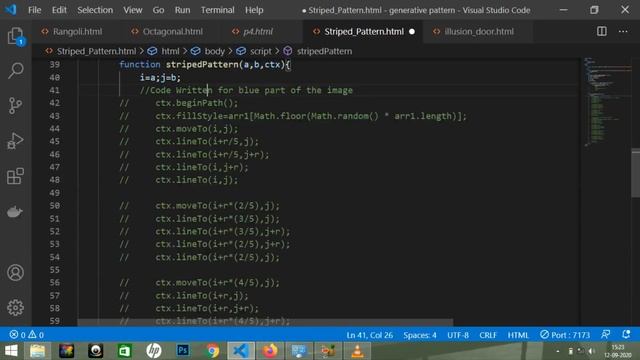Open the Run and Debug view
640x360 pixels.
[x=16, y=141]
